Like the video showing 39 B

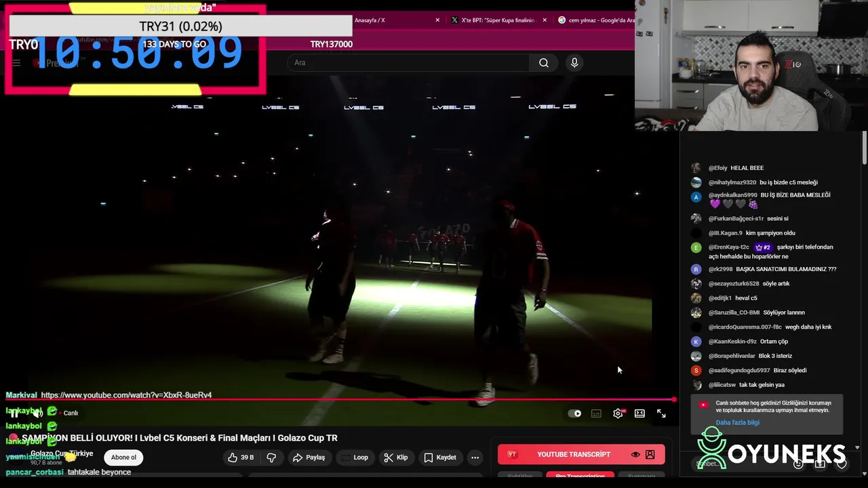coord(241,457)
